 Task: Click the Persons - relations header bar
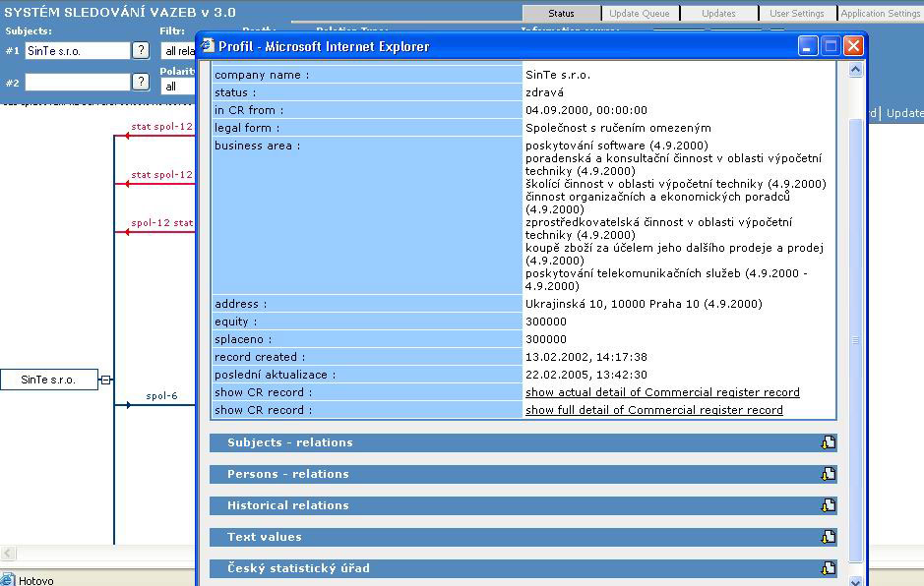point(524,474)
